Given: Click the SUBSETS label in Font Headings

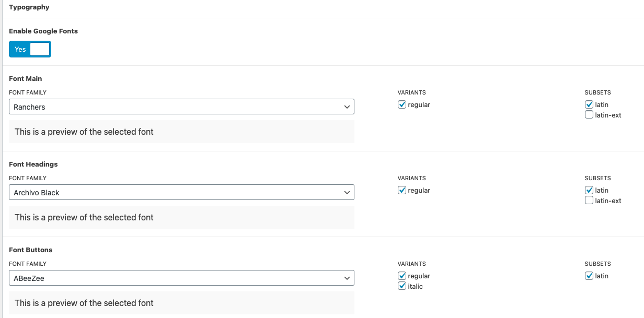Looking at the screenshot, I should coord(598,178).
